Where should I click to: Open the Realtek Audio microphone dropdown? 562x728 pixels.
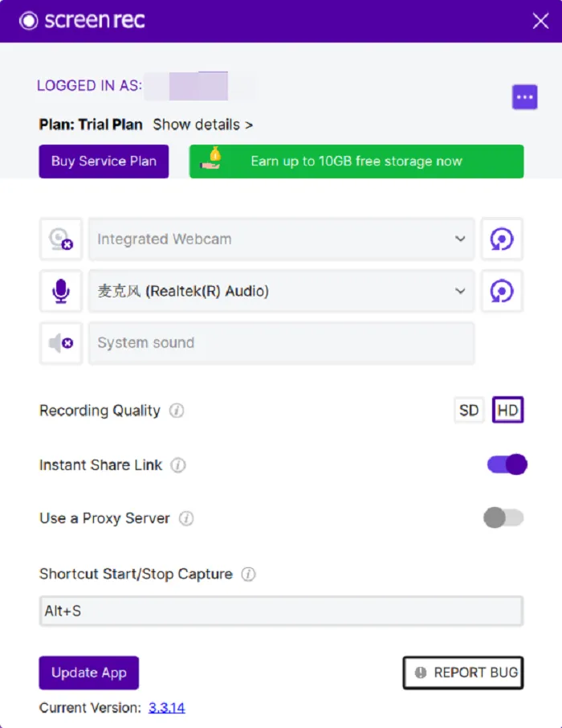281,291
